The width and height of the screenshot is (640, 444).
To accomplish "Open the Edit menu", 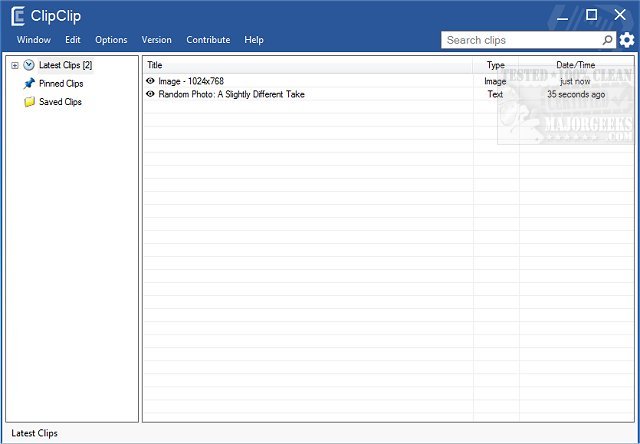I will 73,40.
